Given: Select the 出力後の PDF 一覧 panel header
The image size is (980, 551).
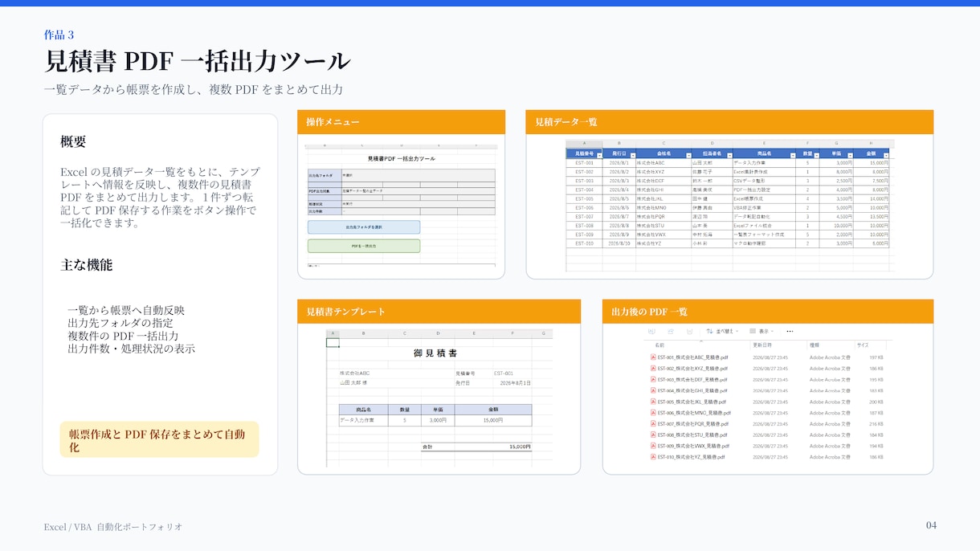Looking at the screenshot, I should click(x=768, y=312).
